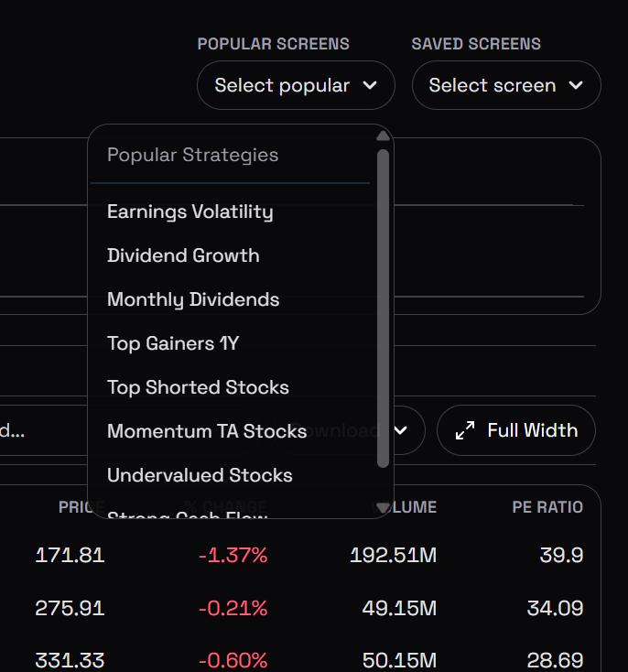Click the expand arrows icon beside Full Width
Screen dimensions: 628x672
465,430
